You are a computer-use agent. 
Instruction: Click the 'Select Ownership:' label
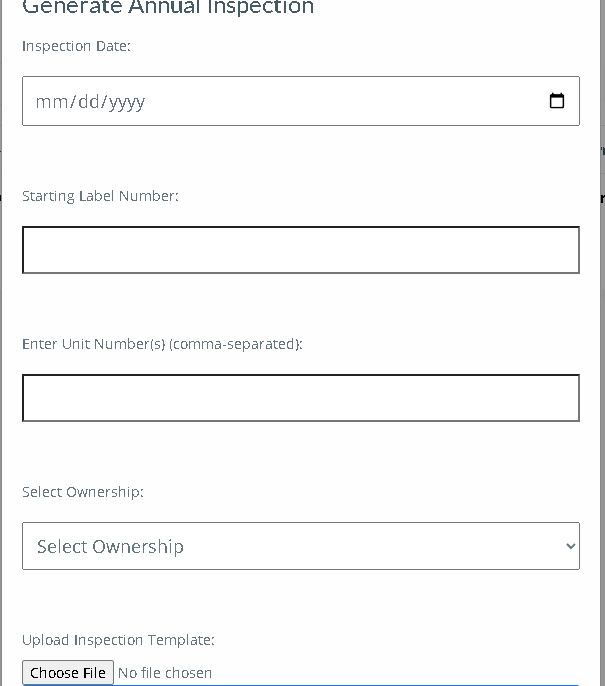point(83,492)
